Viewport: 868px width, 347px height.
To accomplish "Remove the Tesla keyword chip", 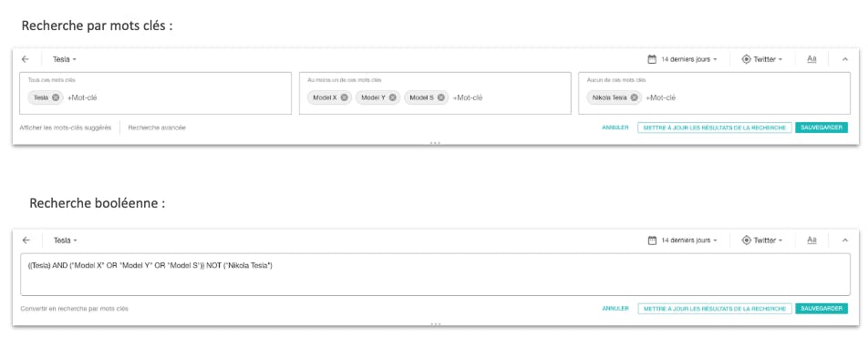I will (x=56, y=97).
